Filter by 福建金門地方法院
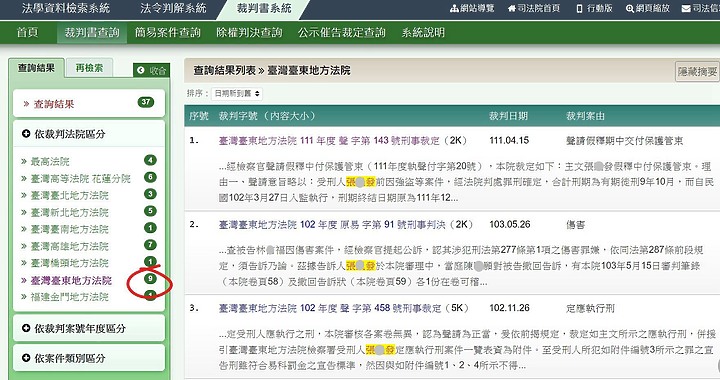 [70, 297]
